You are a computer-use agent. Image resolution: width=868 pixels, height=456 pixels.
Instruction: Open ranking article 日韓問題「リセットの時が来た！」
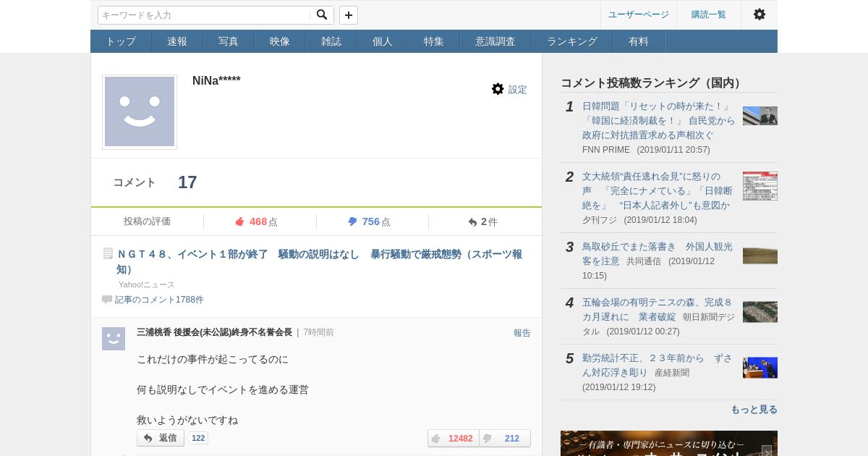tap(658, 120)
